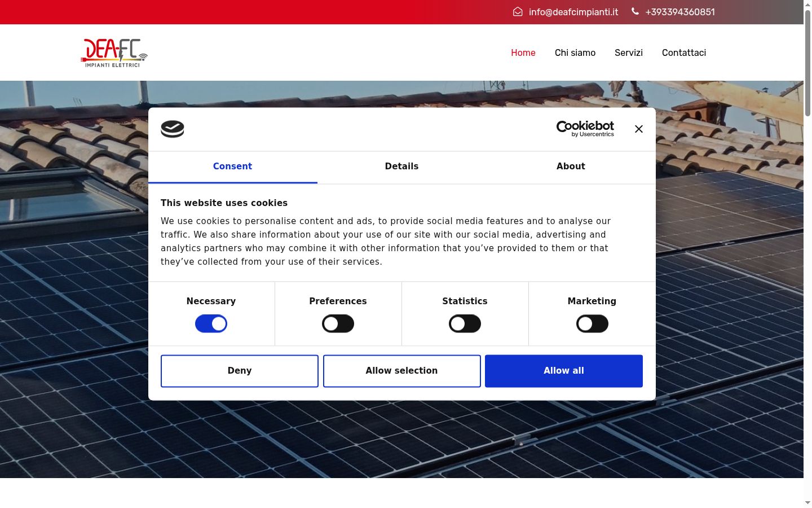Click the 'This website uses cookies' heading

224,203
